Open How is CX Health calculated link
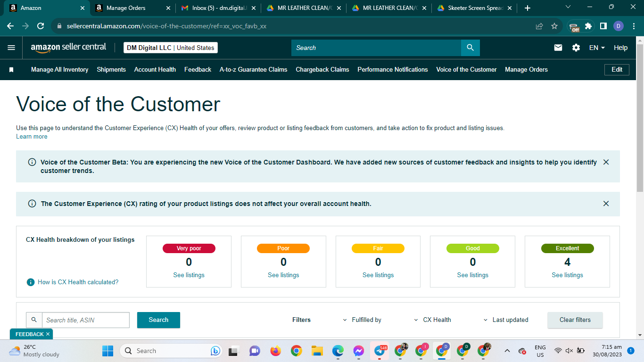 [78, 282]
